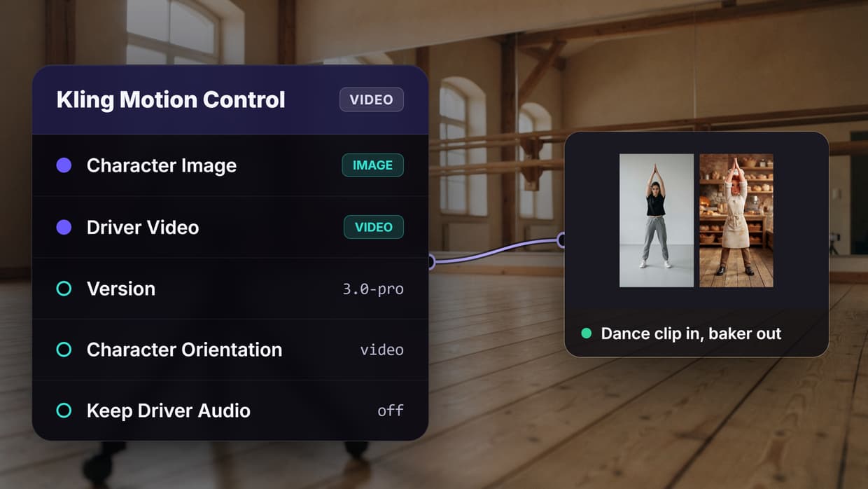Click the Character Orientation parameter ring
Image resolution: width=868 pixels, height=489 pixels.
64,350
